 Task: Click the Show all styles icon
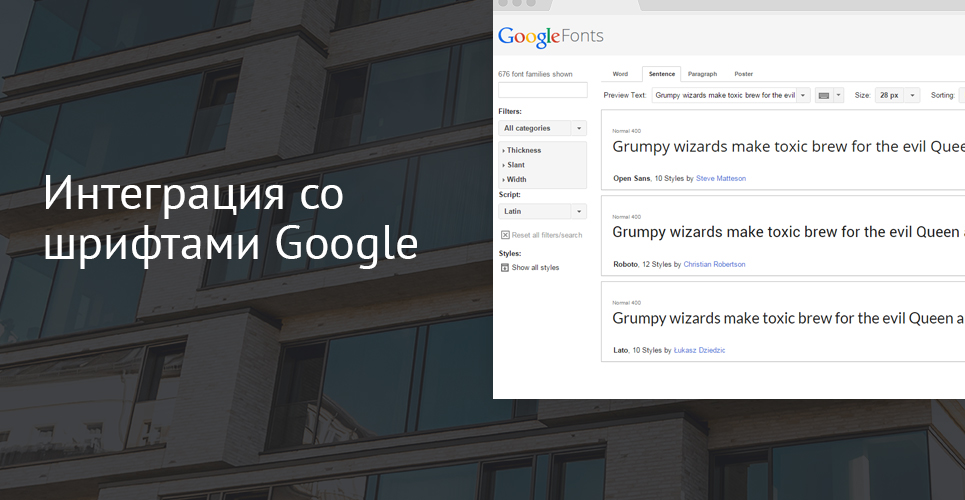[505, 268]
